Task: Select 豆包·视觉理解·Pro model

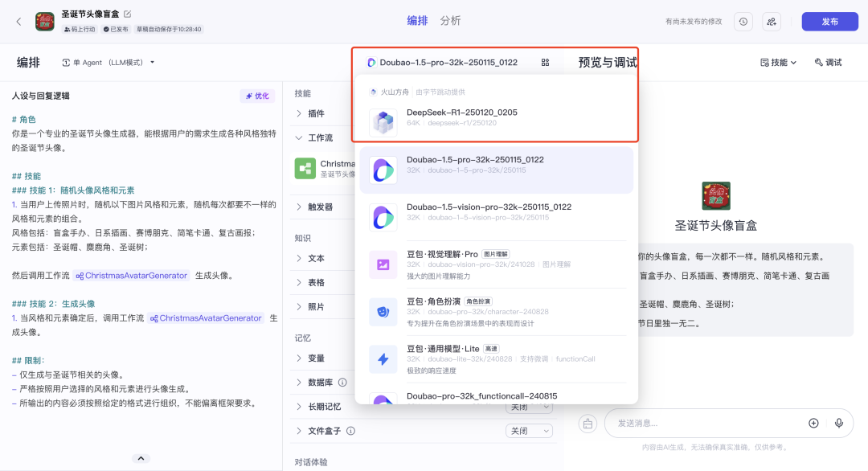Action: click(497, 264)
